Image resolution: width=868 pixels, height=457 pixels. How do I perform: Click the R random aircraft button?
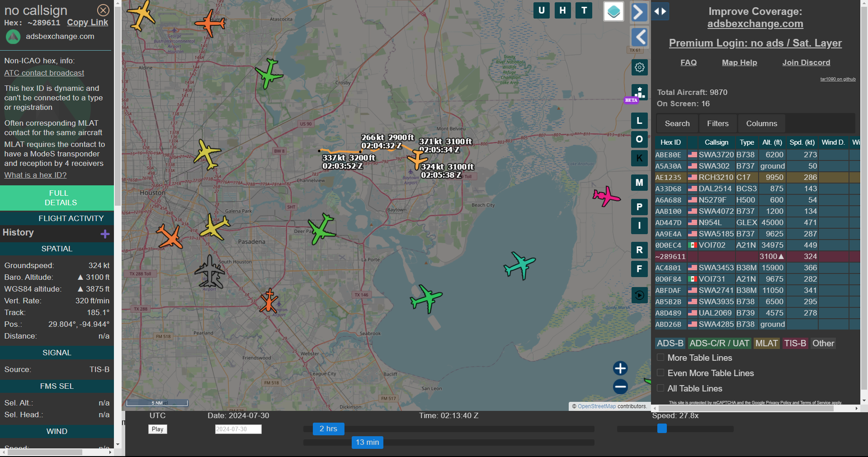(x=639, y=250)
